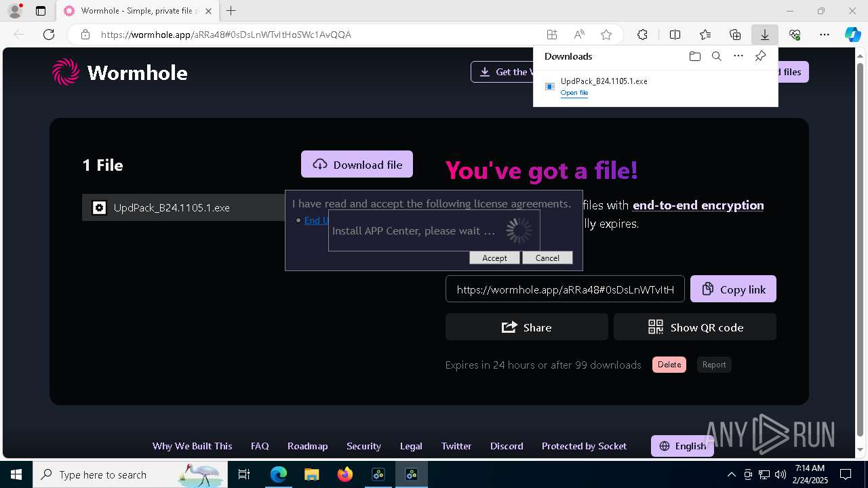Open the Security footer link
This screenshot has width=868, height=488.
(x=363, y=446)
